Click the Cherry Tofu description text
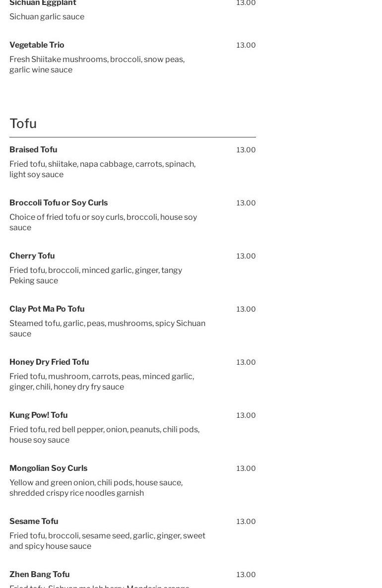This screenshot has height=588, width=382. tap(95, 275)
